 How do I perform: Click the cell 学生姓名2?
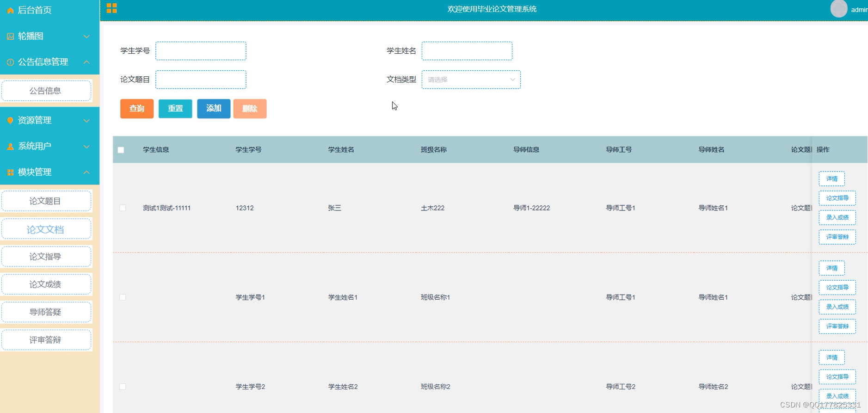click(343, 387)
